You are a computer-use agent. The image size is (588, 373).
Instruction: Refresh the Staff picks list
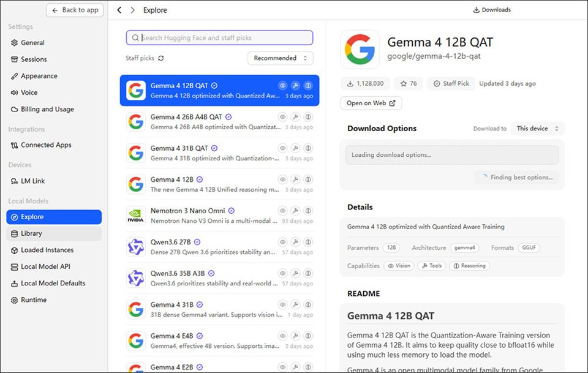(x=161, y=58)
